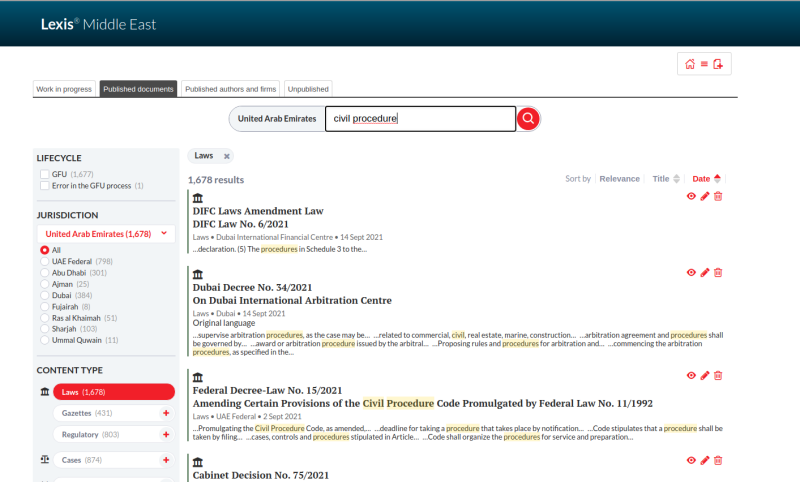View the DIFC Laws Amendment Law document

[691, 196]
